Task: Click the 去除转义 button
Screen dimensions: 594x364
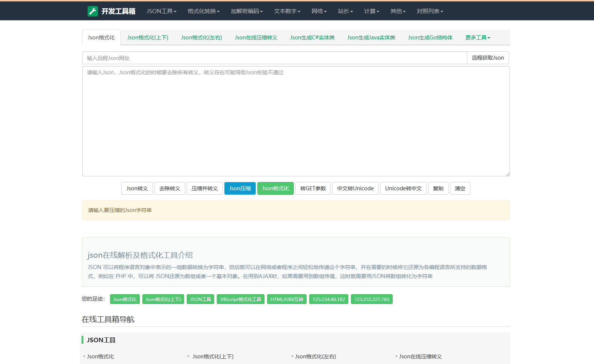Action: click(170, 188)
